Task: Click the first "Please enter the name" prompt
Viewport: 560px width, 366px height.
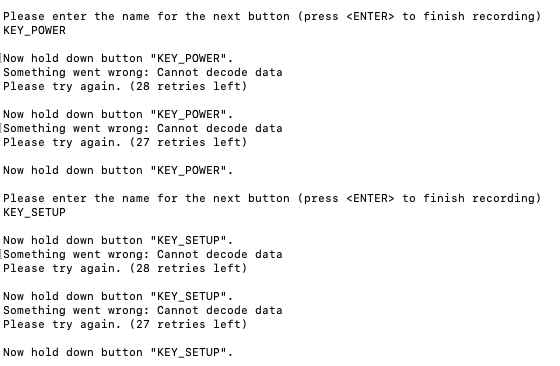Action: point(272,16)
